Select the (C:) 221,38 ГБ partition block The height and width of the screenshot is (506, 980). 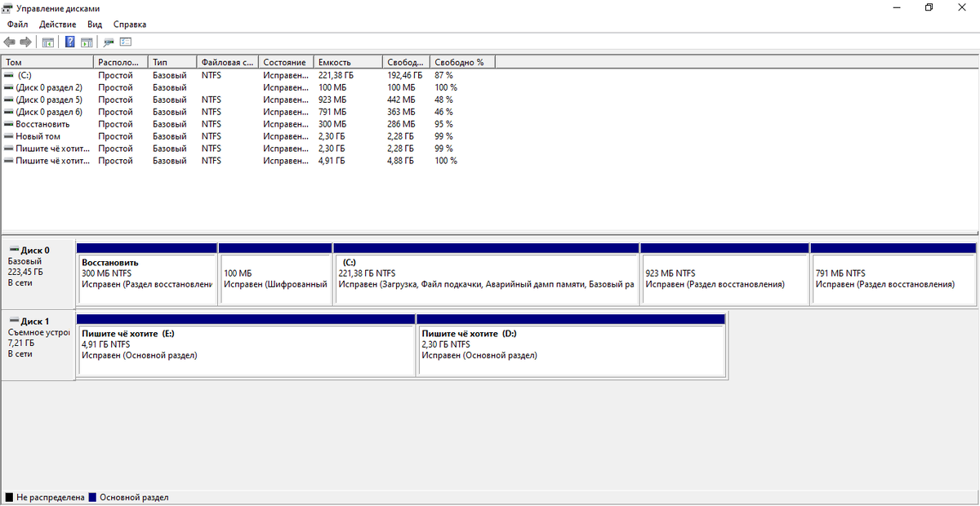pyautogui.click(x=486, y=274)
